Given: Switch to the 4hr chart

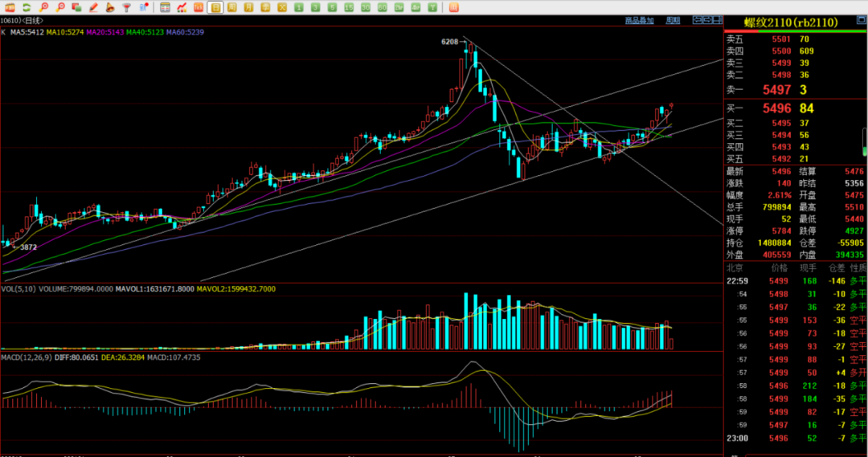Looking at the screenshot, I should pos(416,7).
